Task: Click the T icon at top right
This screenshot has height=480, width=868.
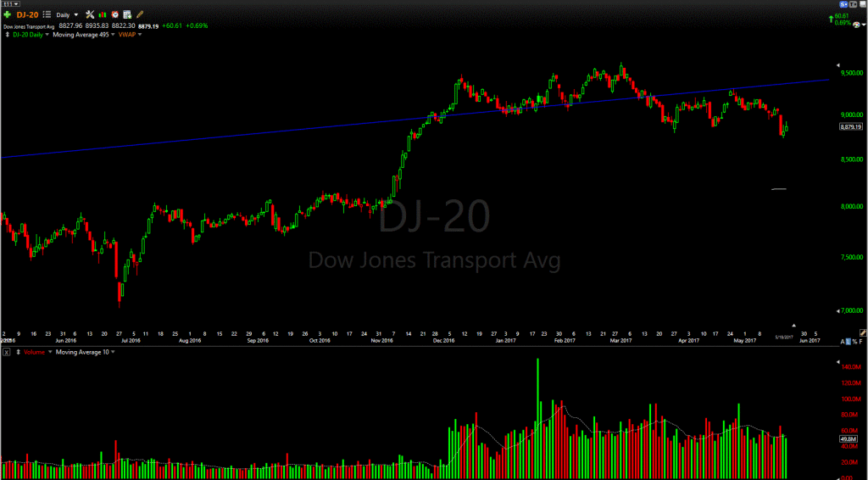Action: pos(853,4)
